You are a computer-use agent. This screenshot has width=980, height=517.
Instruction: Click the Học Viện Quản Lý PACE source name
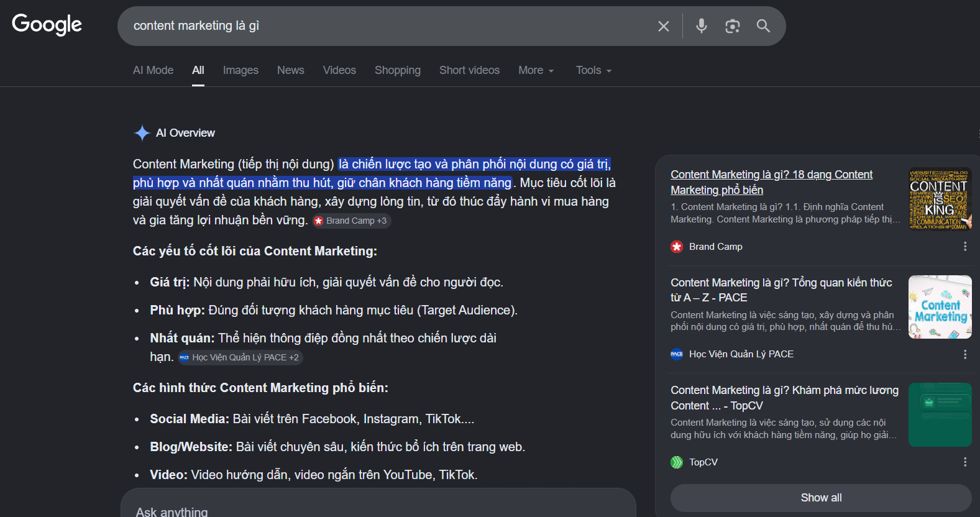pyautogui.click(x=741, y=354)
